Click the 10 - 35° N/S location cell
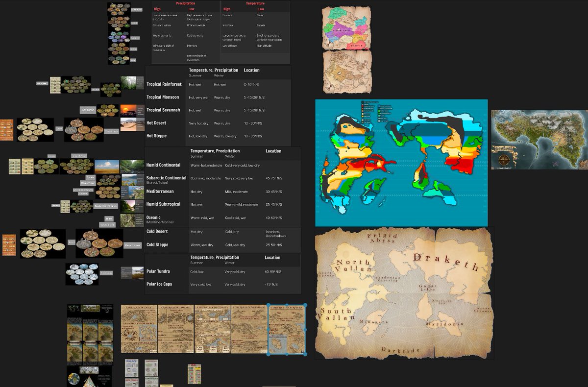The width and height of the screenshot is (588, 387). click(253, 136)
